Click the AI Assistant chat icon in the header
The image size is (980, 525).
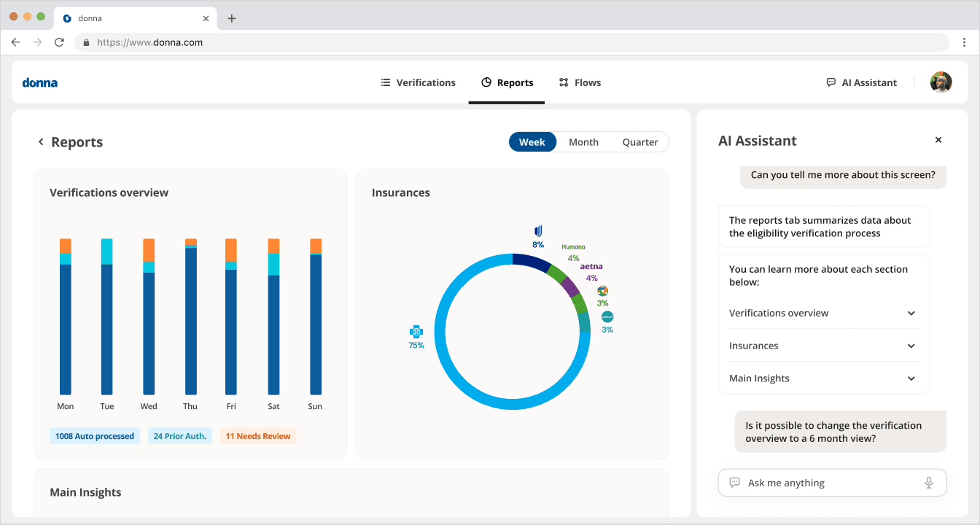(831, 82)
